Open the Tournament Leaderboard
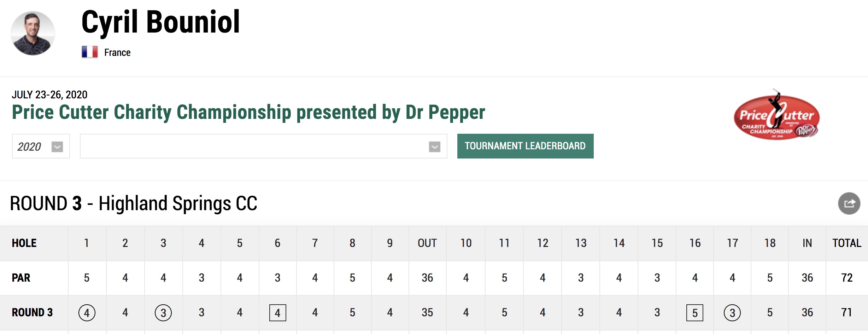 coord(525,146)
